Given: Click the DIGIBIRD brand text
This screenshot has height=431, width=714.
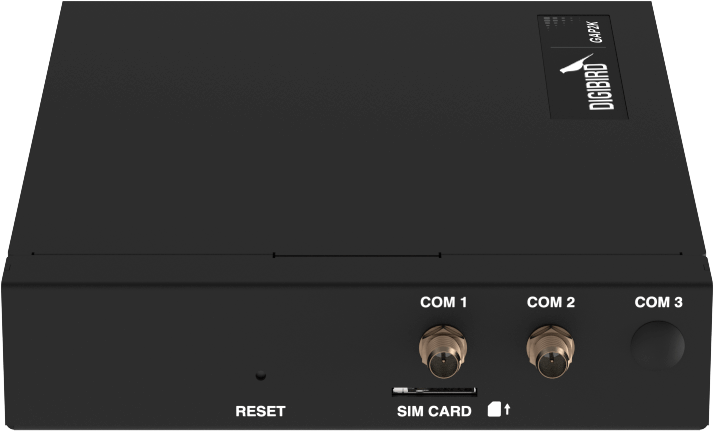Looking at the screenshot, I should click(599, 87).
